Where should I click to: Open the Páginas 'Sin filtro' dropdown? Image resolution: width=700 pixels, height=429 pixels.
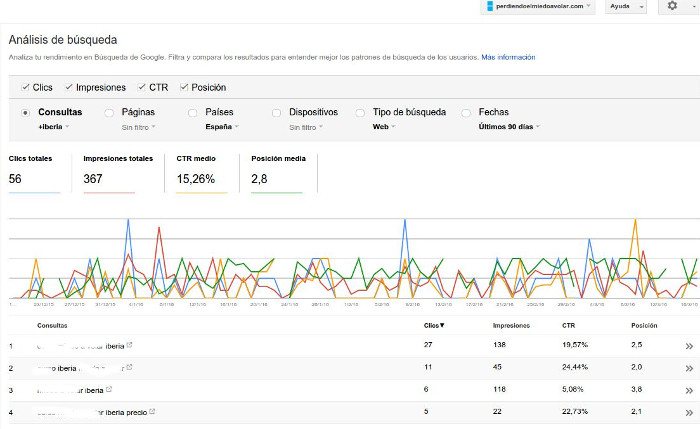pos(138,127)
